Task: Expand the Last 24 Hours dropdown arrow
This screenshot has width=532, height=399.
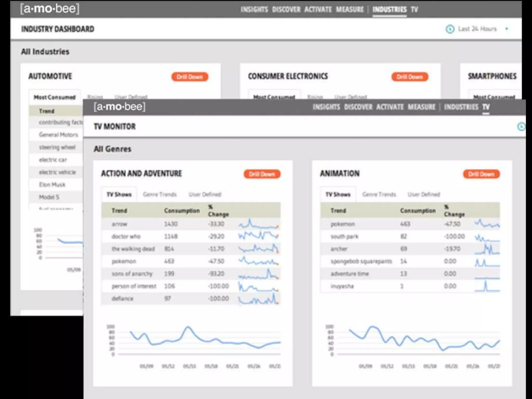Action: click(x=507, y=29)
